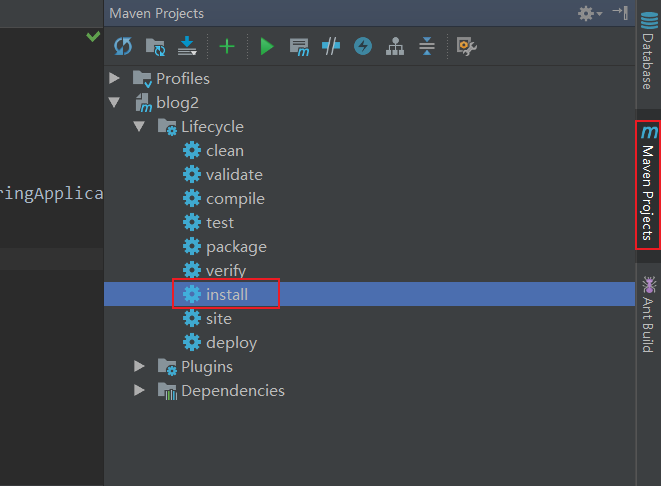The width and height of the screenshot is (661, 486).
Task: Click the gear icon beside compile
Action: 192,198
